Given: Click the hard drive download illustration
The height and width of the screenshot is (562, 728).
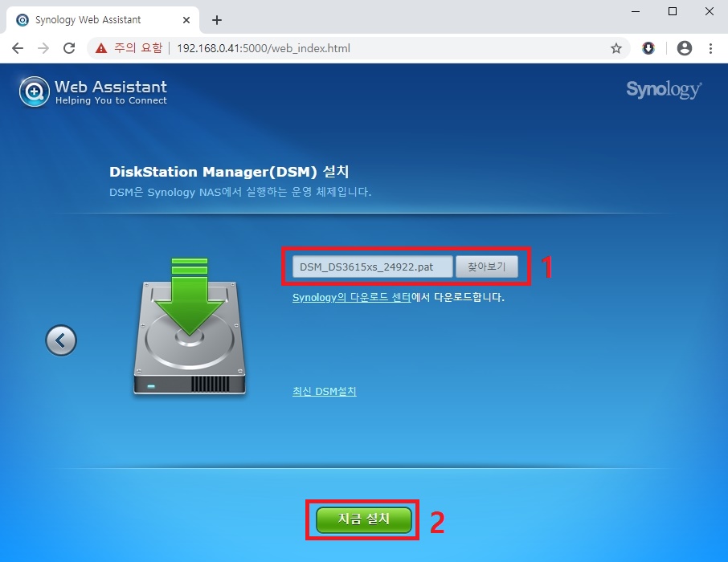Looking at the screenshot, I should point(190,327).
